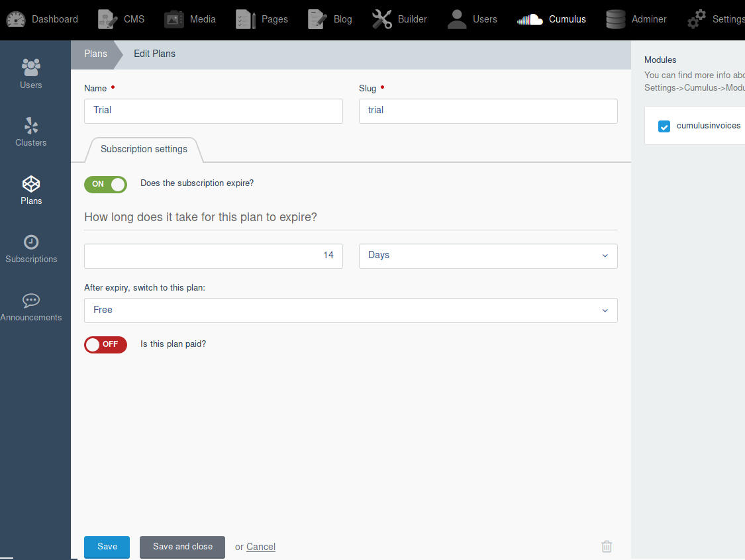Click the Pages checklist icon
Screen dimensions: 745x560
[x=246, y=19]
